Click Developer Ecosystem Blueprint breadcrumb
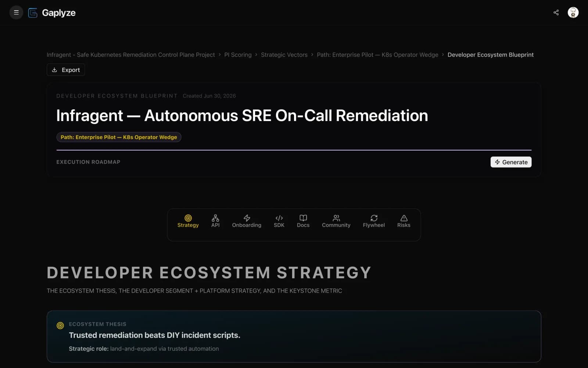The image size is (588, 368). 490,55
